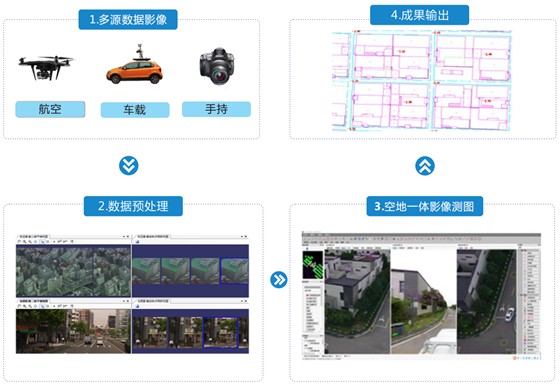Open the 3.空地一体影像测图 header tab
The image size is (560, 386).
click(x=425, y=206)
